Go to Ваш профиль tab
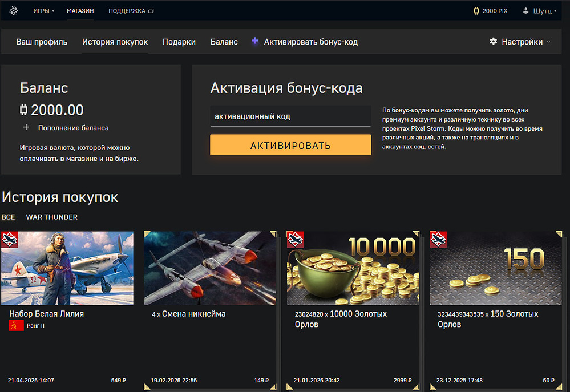 42,42
